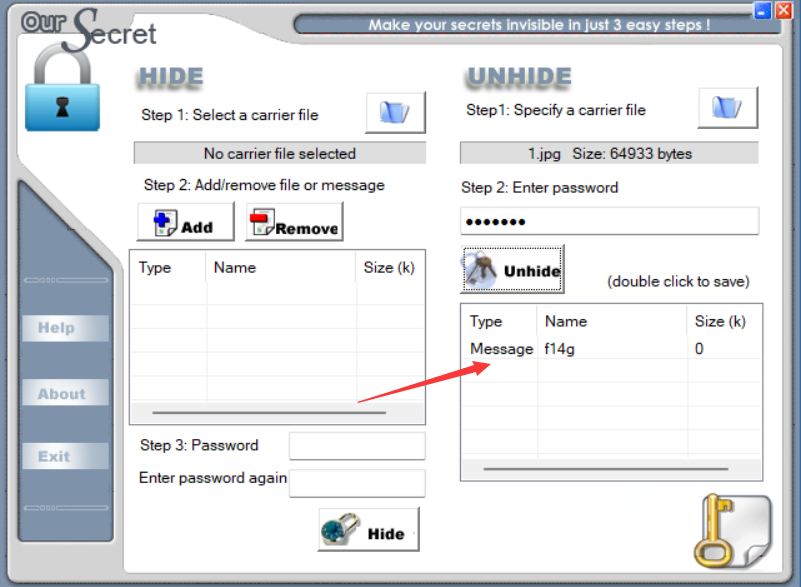Click the Hide button with padlock icon
Image resolution: width=801 pixels, height=587 pixels.
coord(368,530)
